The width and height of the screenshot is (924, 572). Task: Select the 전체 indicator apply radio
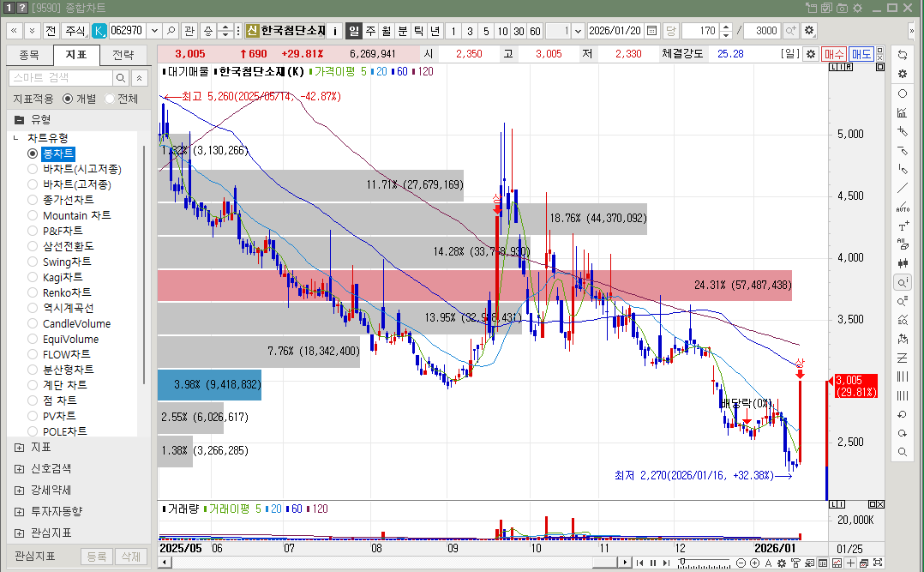click(x=110, y=99)
